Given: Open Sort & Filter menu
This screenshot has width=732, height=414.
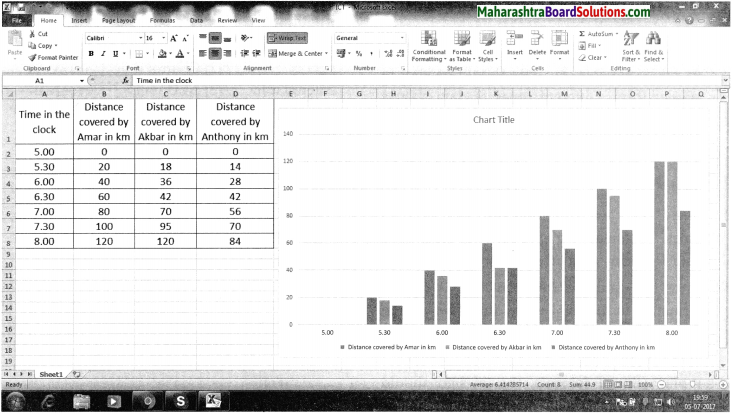Looking at the screenshot, I should click(x=631, y=46).
